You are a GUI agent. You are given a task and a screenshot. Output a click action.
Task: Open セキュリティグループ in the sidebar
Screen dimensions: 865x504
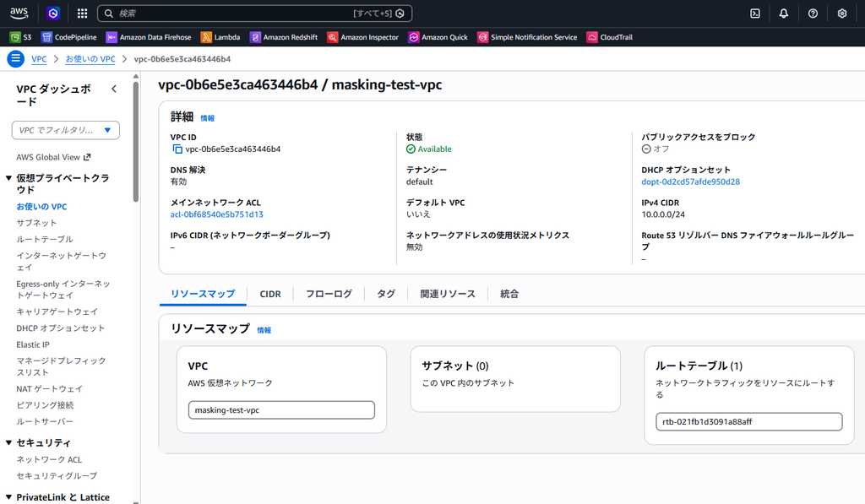coord(57,475)
